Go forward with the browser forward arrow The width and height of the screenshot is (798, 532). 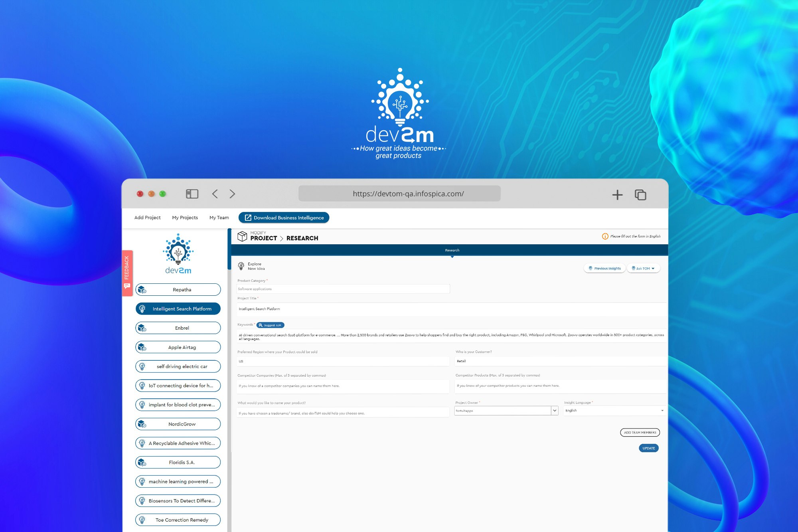pyautogui.click(x=232, y=194)
